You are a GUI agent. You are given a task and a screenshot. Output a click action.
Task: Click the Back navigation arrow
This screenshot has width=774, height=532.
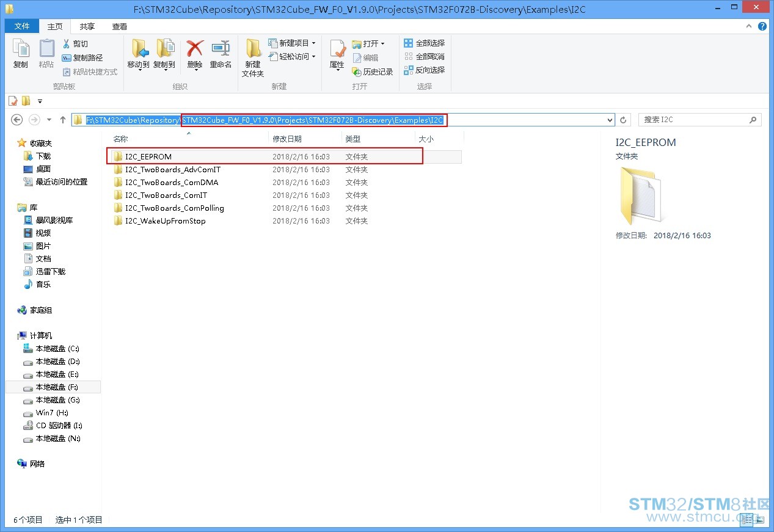click(x=17, y=120)
